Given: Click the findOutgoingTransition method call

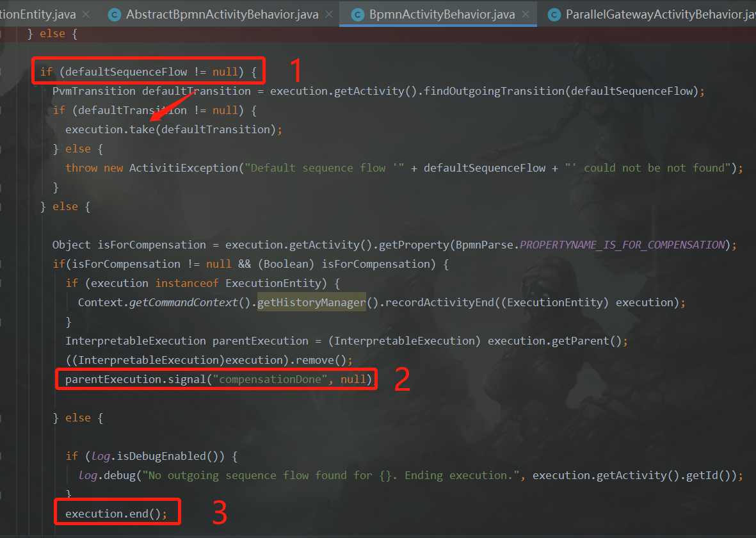Looking at the screenshot, I should coord(494,91).
